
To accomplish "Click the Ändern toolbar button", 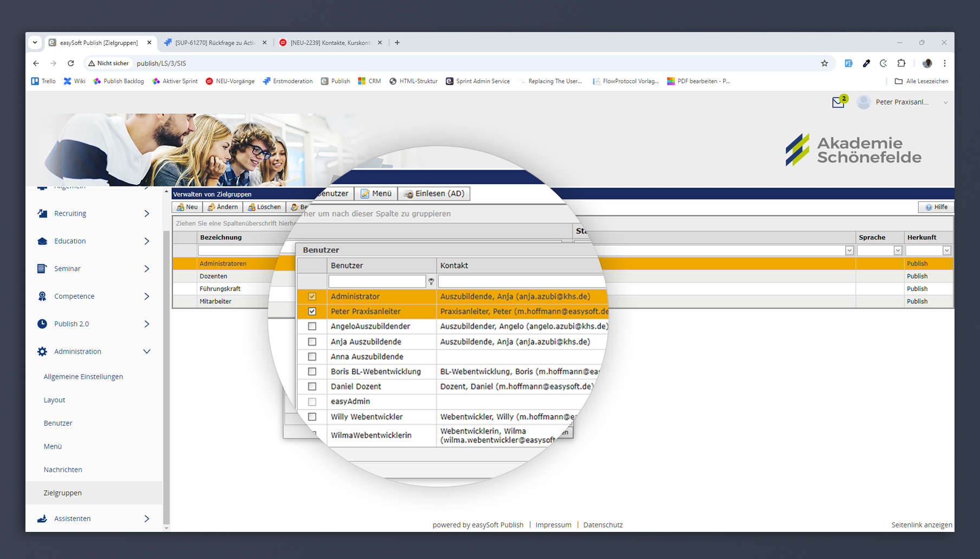I will (x=223, y=207).
